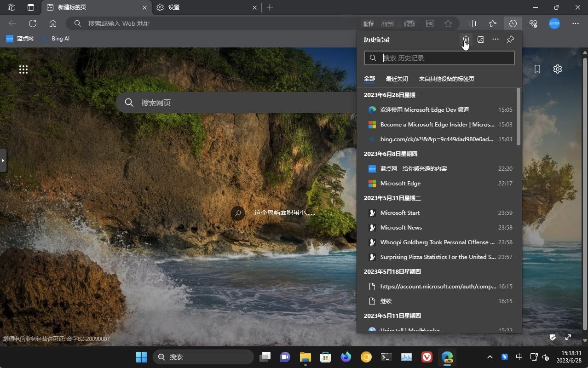Open 蓝点网 from the favorites bar
Image resolution: width=588 pixels, height=368 pixels.
click(x=20, y=39)
